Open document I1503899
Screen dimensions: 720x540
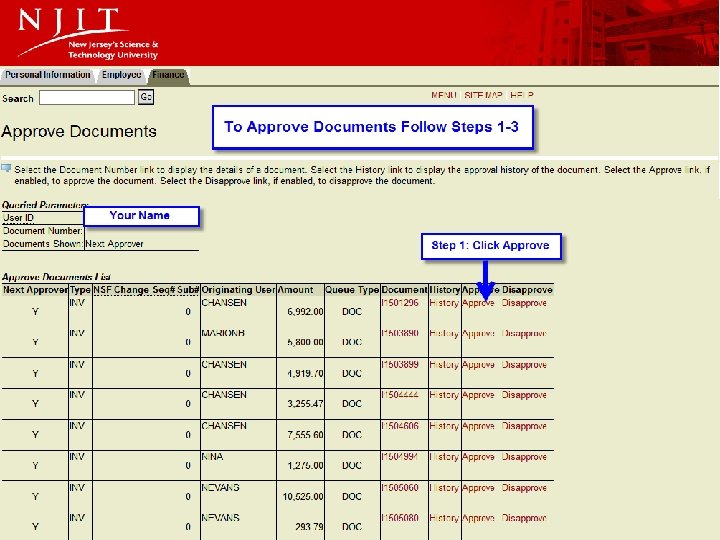click(400, 365)
